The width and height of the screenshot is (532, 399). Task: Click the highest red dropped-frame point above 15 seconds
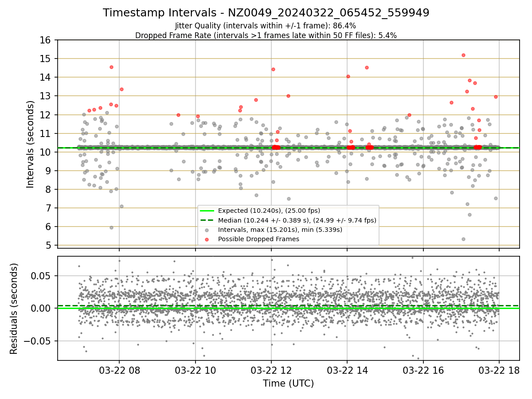pos(463,55)
